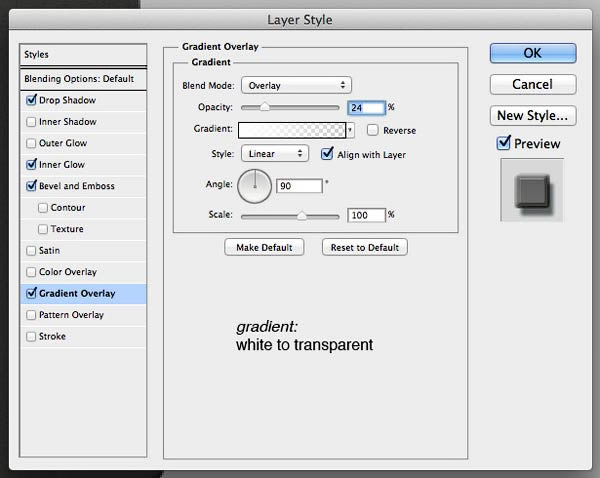
Task: Uncheck the Bevel and Emboss checkbox
Action: tap(31, 186)
